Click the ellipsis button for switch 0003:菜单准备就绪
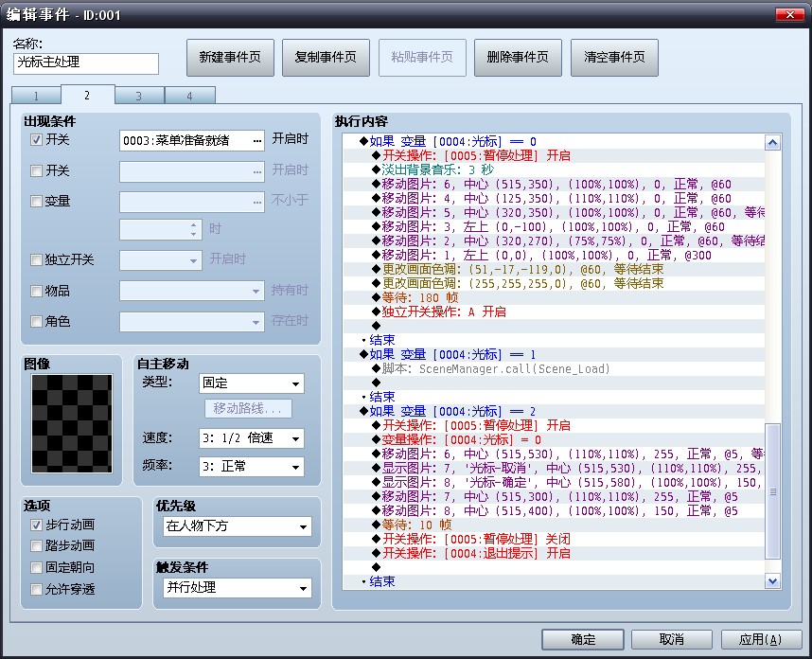 point(256,141)
